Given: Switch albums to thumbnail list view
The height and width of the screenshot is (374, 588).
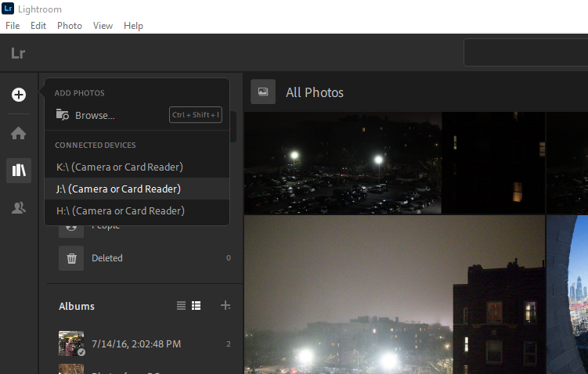Looking at the screenshot, I should 197,305.
